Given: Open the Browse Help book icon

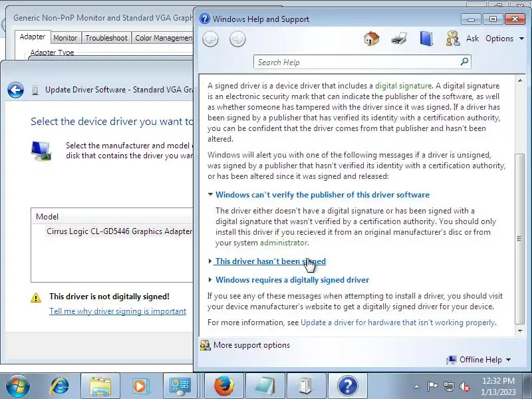Looking at the screenshot, I should pos(426,39).
